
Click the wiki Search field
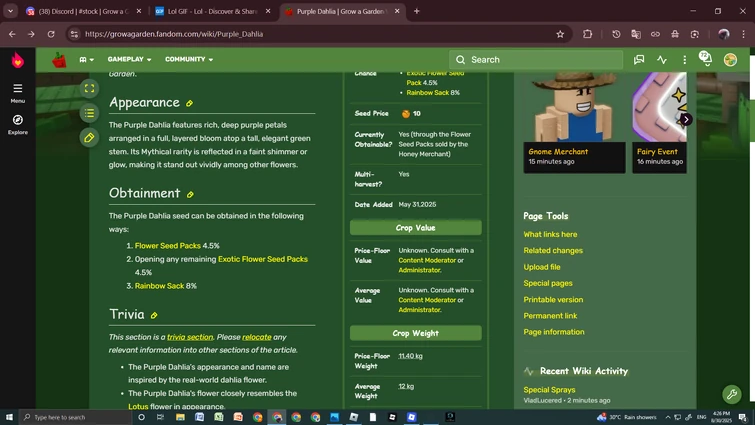tap(536, 60)
